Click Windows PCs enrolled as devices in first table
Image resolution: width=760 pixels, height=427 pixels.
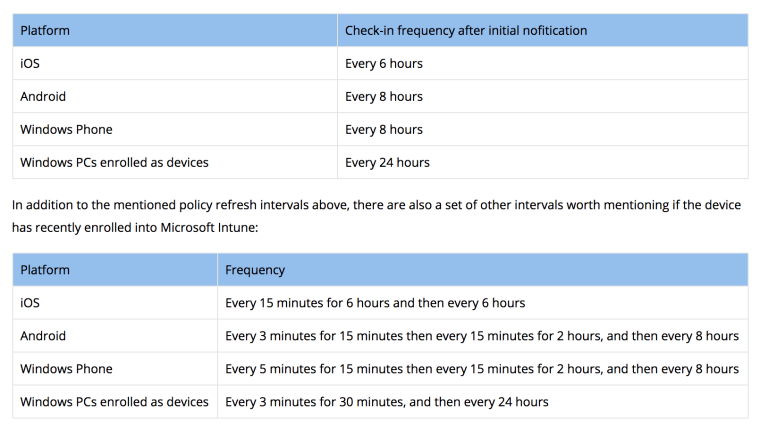click(x=114, y=162)
